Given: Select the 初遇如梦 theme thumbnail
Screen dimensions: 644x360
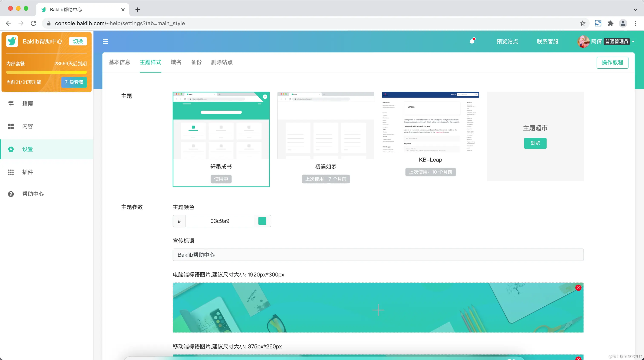Looking at the screenshot, I should [x=325, y=126].
